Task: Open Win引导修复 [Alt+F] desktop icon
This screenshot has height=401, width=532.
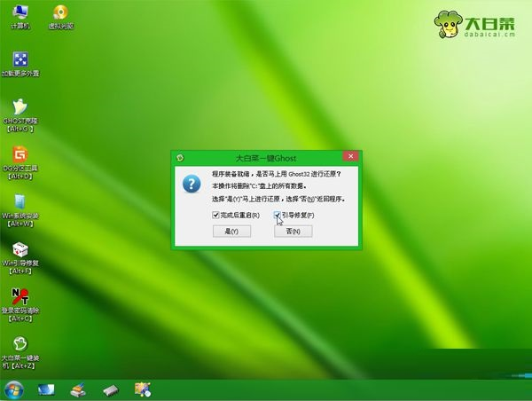Action: pos(20,251)
